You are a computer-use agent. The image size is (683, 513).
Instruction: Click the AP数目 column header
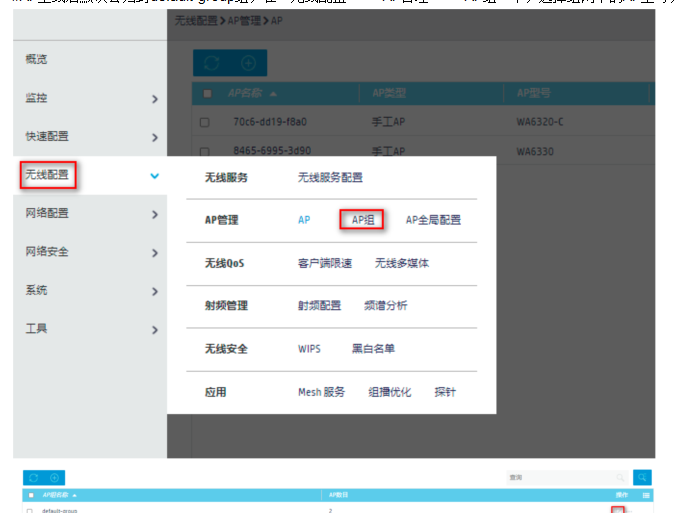[338, 495]
